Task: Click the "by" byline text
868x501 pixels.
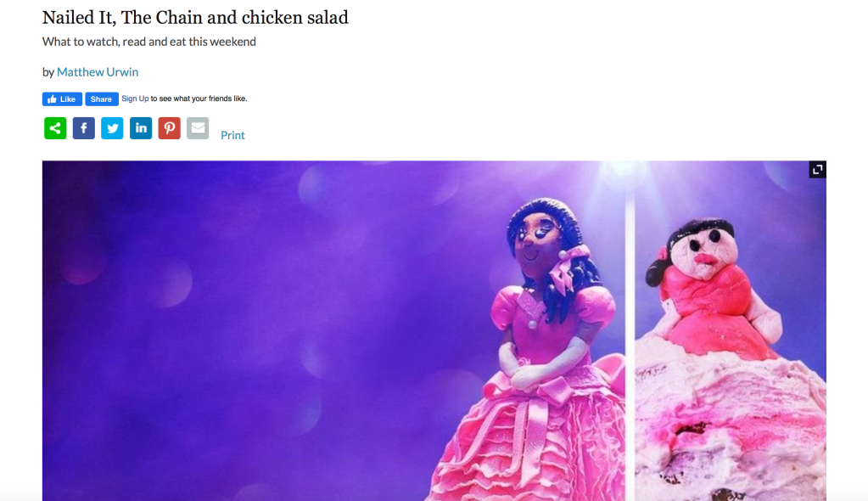Action: coord(48,72)
